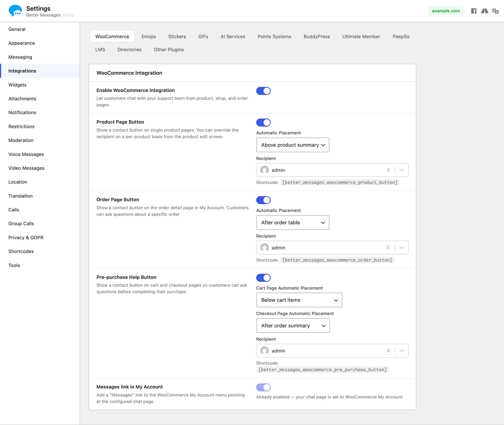Open Privacy & GDPR in sidebar
Image resolution: width=504 pixels, height=425 pixels.
(40, 238)
